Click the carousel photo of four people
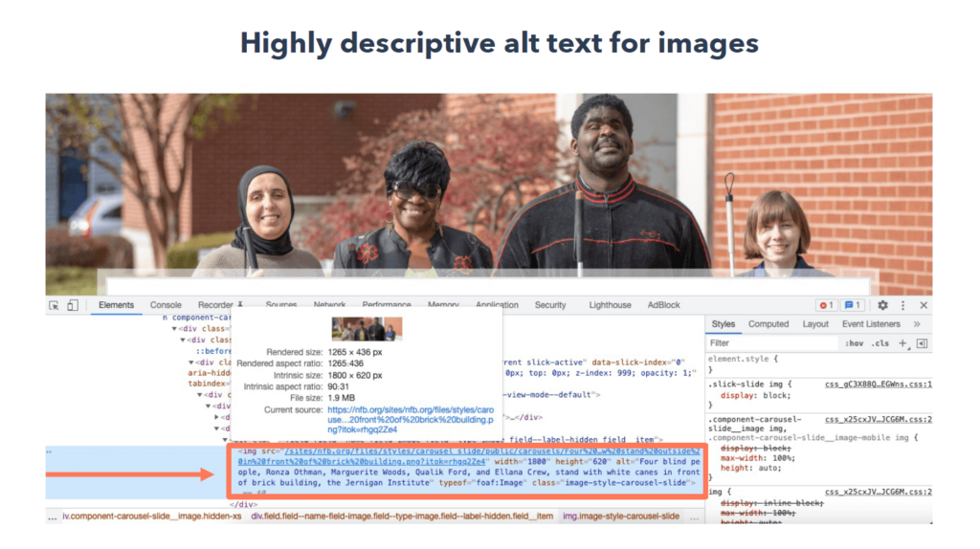Viewport: 980px width, 549px height. click(489, 194)
